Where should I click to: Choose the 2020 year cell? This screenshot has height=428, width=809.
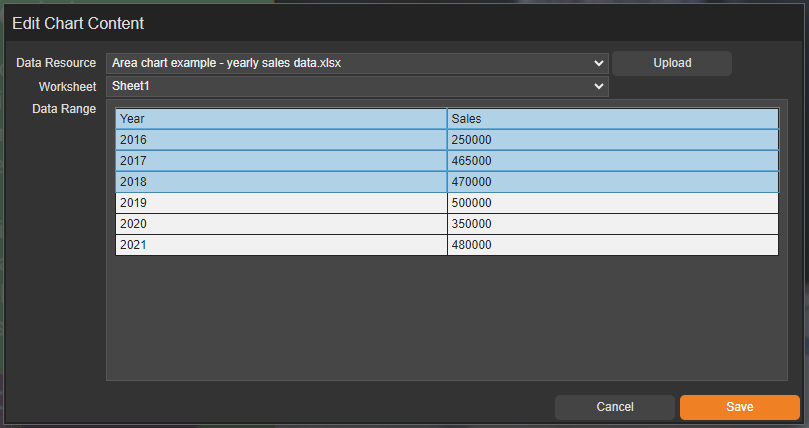click(x=281, y=224)
